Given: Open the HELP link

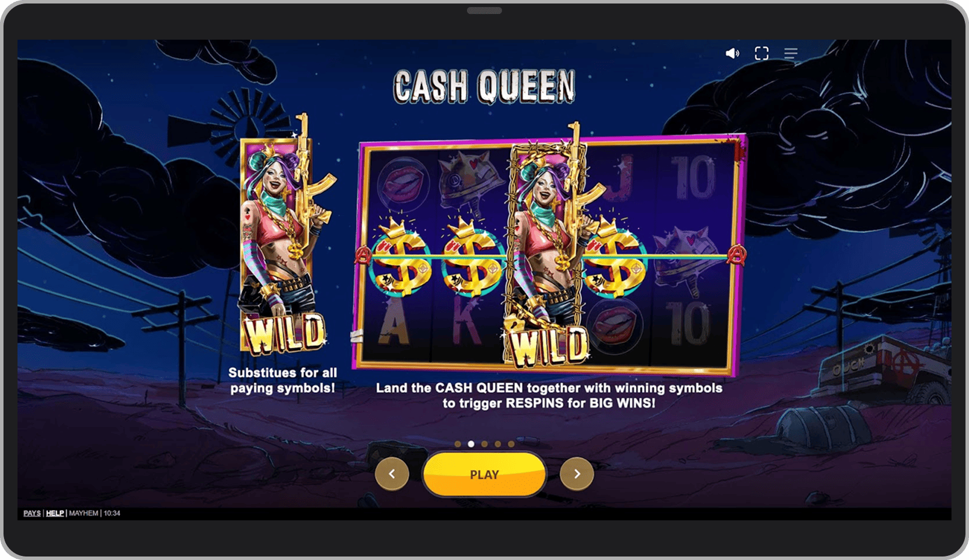Looking at the screenshot, I should tap(55, 513).
